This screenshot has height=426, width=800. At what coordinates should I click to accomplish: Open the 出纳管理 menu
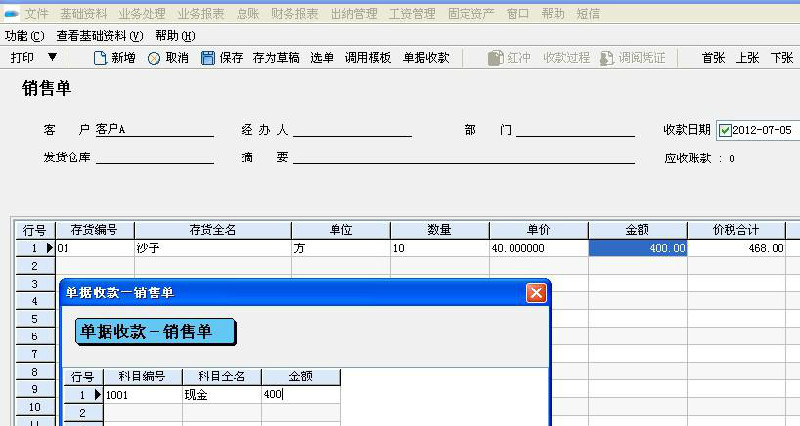354,14
